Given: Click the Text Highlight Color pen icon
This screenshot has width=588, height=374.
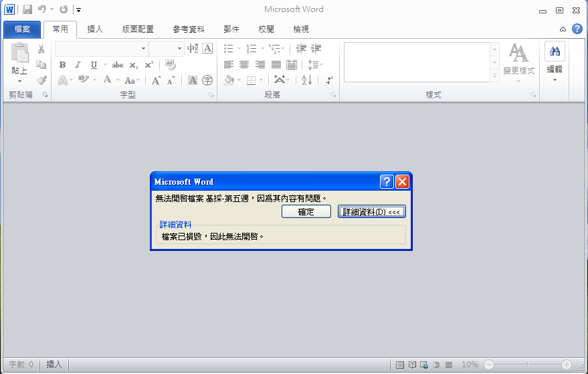Looking at the screenshot, I should coord(83,80).
